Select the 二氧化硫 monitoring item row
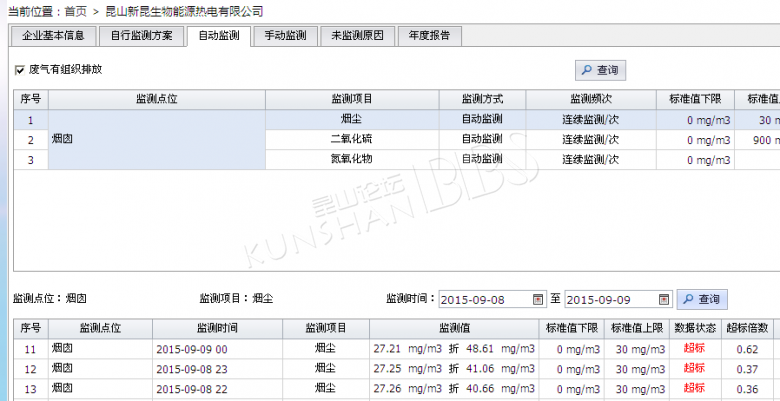780x401 pixels. click(x=351, y=139)
